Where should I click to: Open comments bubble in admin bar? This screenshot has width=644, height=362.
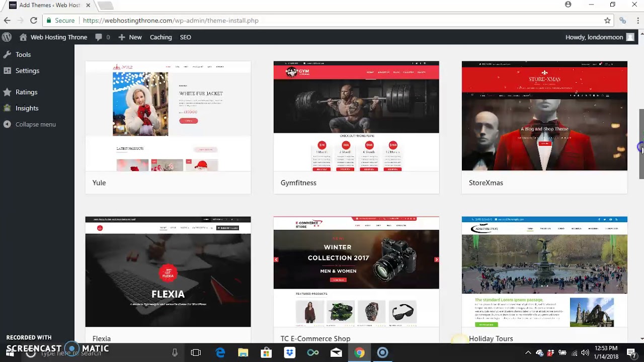pos(102,37)
